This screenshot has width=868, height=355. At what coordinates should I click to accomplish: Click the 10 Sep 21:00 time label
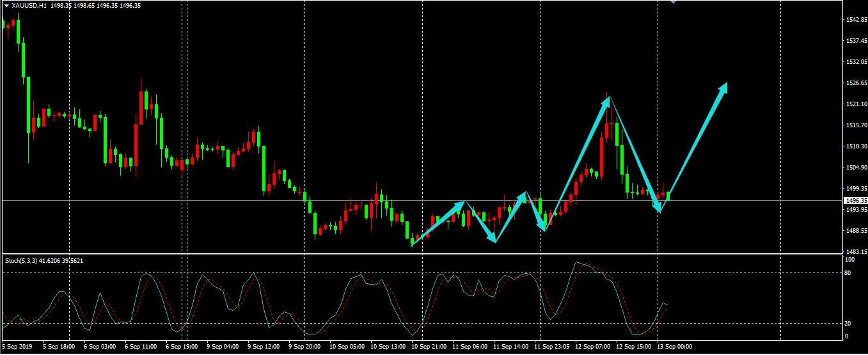pyautogui.click(x=429, y=347)
